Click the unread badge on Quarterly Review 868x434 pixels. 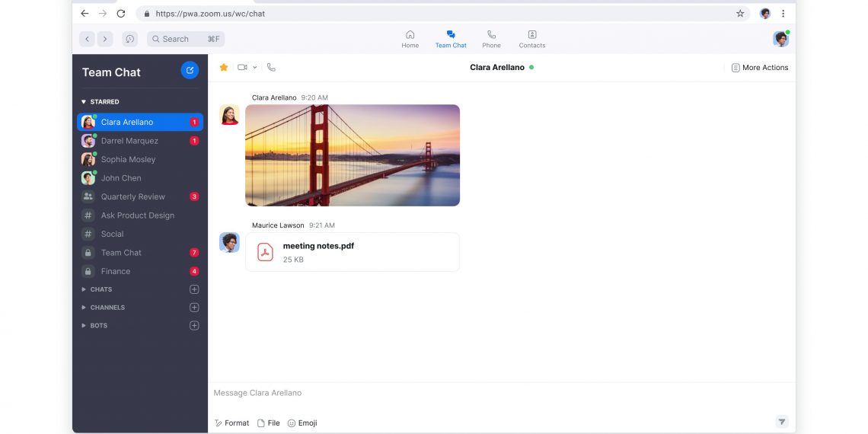194,197
